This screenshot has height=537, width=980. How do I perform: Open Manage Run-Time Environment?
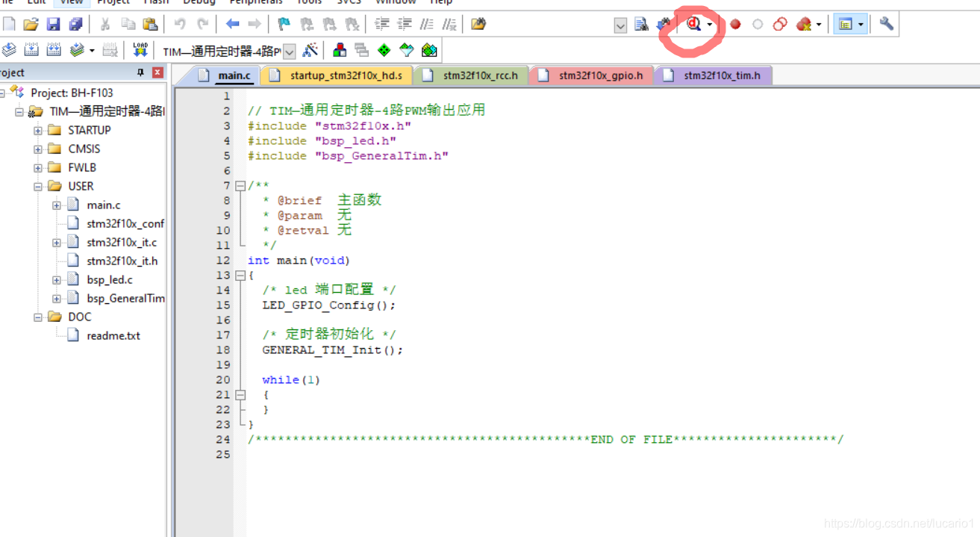point(384,50)
